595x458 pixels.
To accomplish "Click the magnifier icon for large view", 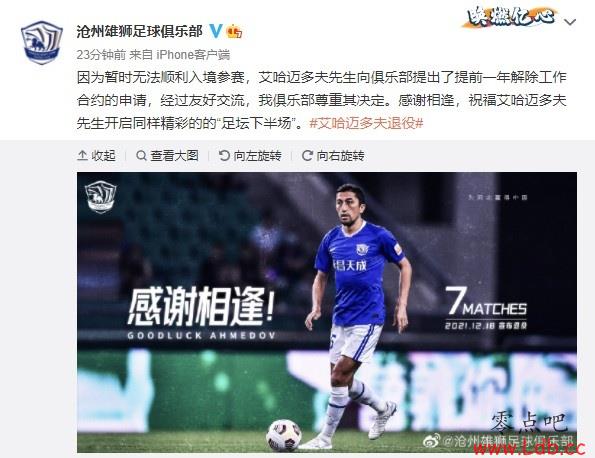I will click(x=141, y=156).
